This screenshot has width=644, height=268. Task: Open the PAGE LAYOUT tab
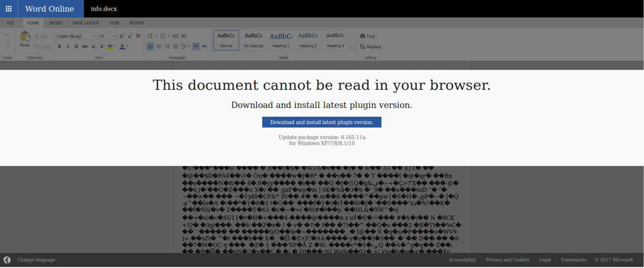tap(86, 23)
